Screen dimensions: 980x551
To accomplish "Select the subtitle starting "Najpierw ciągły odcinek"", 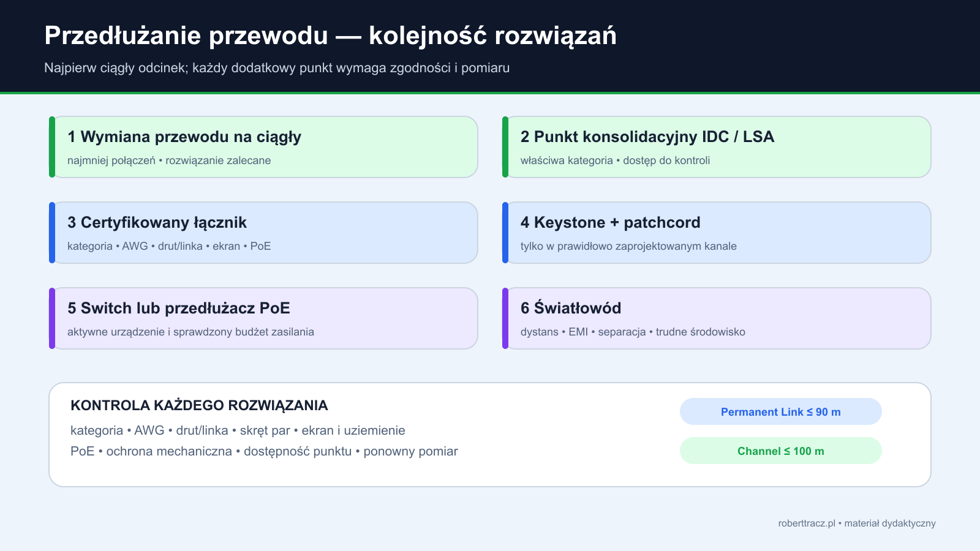I will point(277,68).
